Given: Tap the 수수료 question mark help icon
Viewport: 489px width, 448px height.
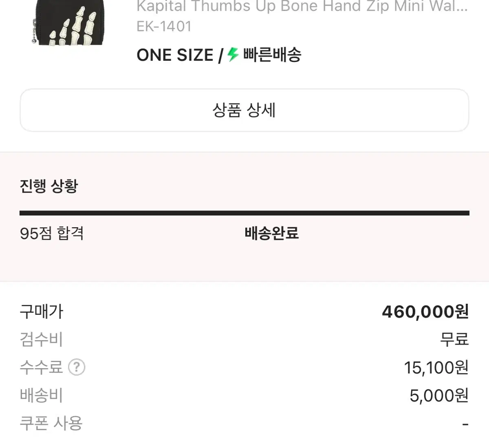Looking at the screenshot, I should point(77,367).
